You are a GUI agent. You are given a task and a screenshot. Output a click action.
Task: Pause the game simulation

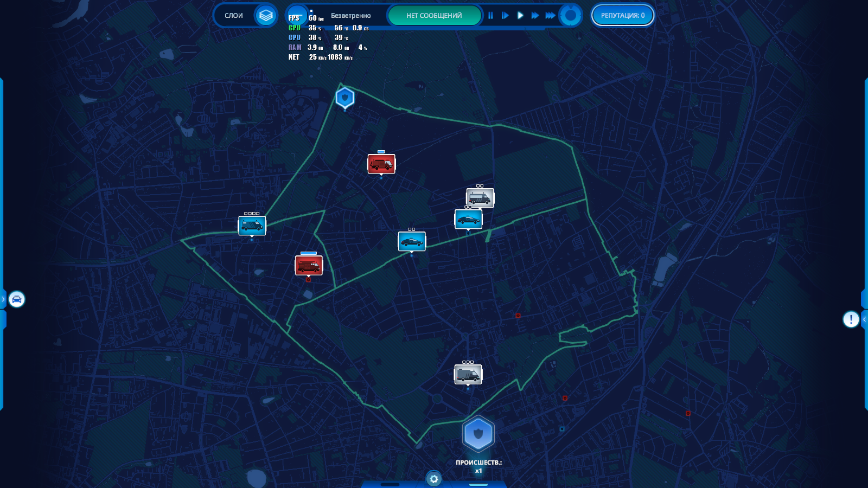pyautogui.click(x=490, y=16)
